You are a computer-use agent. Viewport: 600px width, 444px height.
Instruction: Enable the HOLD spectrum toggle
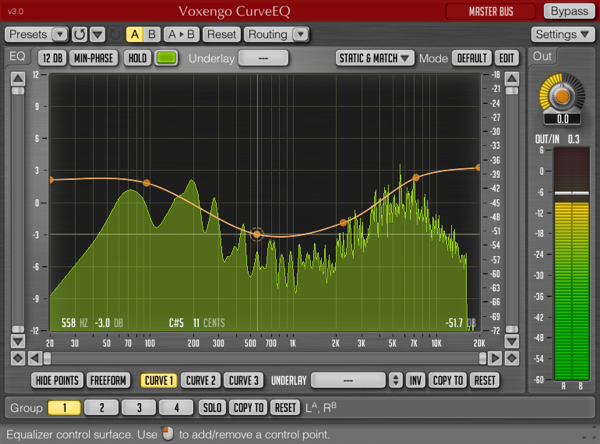click(137, 58)
